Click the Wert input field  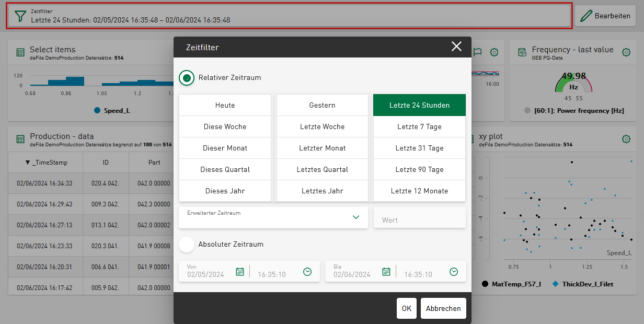click(x=419, y=220)
